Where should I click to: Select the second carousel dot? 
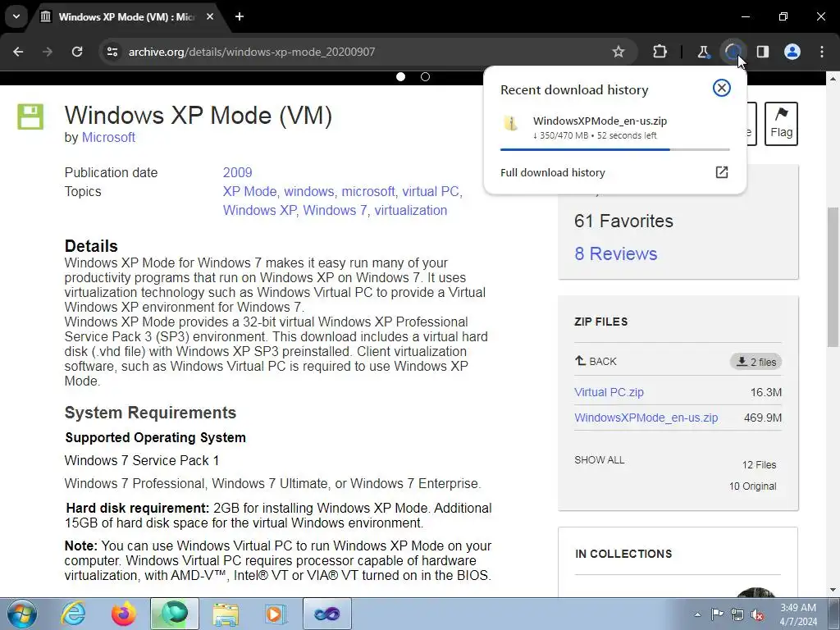[x=426, y=76]
